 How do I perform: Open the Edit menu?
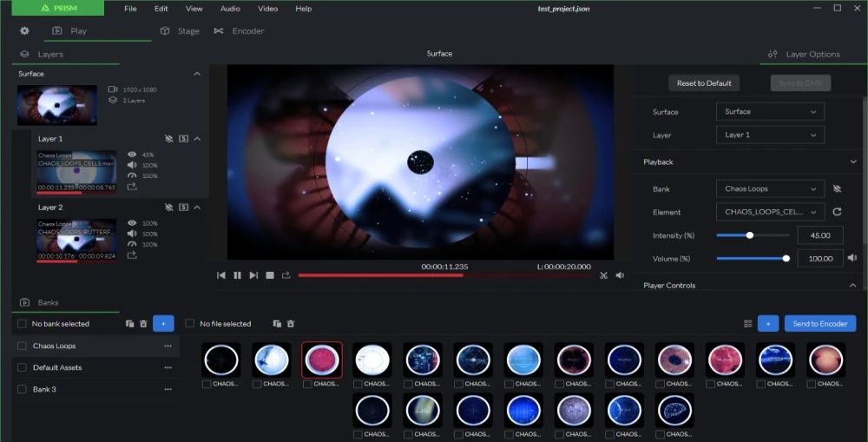[x=161, y=9]
